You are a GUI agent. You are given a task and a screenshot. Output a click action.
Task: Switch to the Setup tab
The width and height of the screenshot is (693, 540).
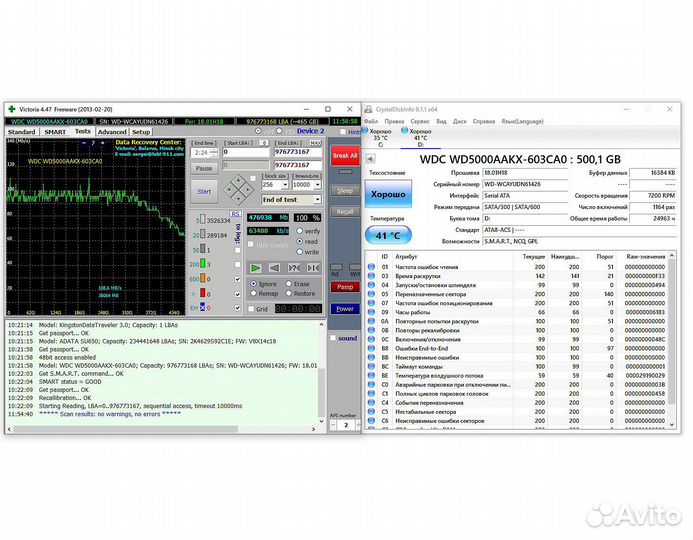point(141,132)
